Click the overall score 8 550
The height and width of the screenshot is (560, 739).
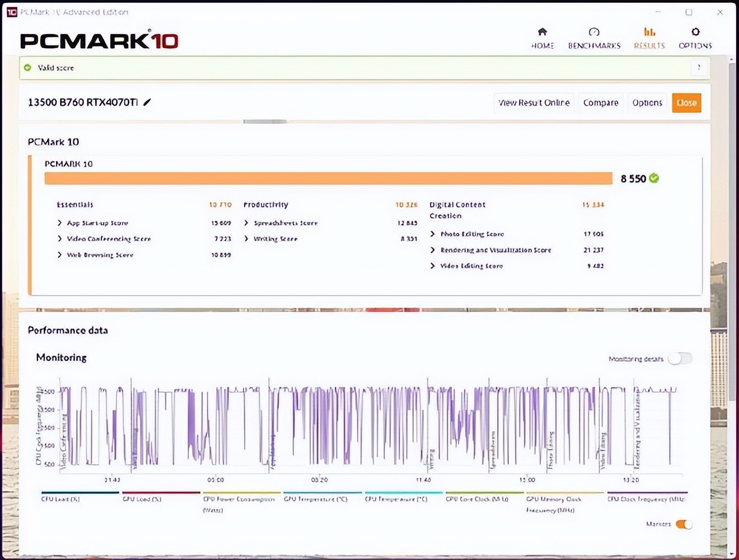[633, 179]
